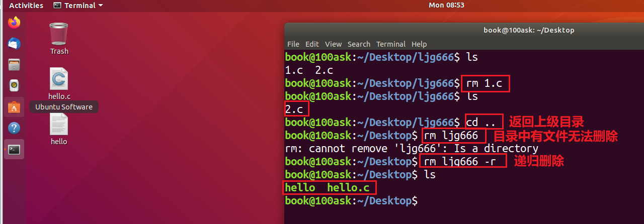644x224 pixels.
Task: Open Ubuntu Software from the dock
Action: (14, 107)
